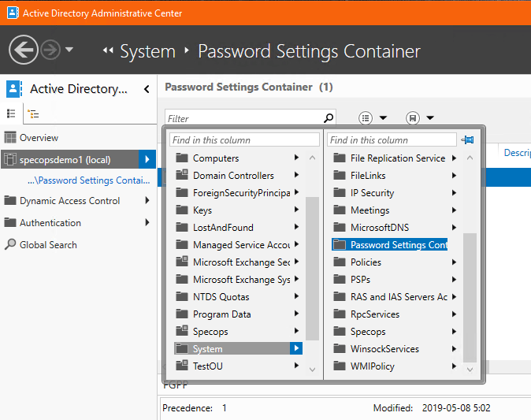Pin the column explorer with the pin icon

pos(468,139)
